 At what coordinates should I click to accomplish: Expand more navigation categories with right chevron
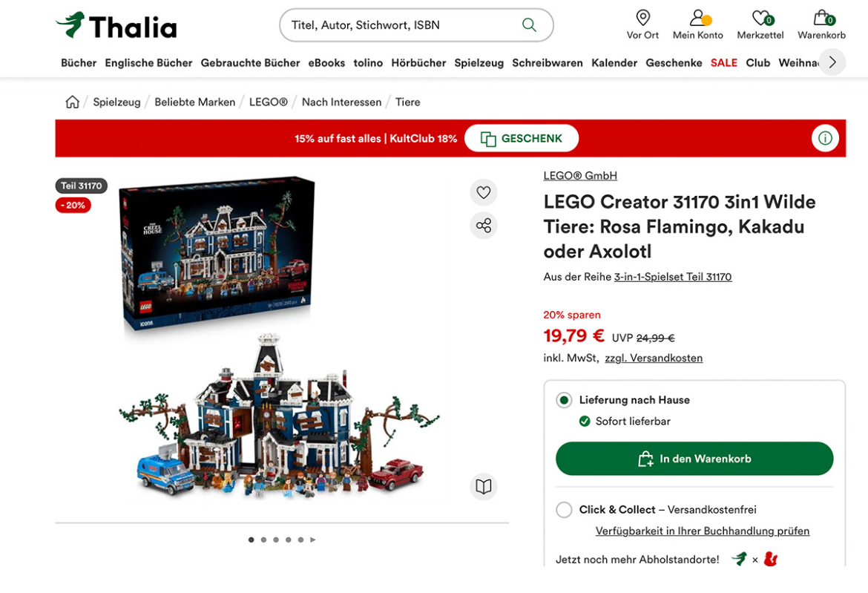coord(832,62)
